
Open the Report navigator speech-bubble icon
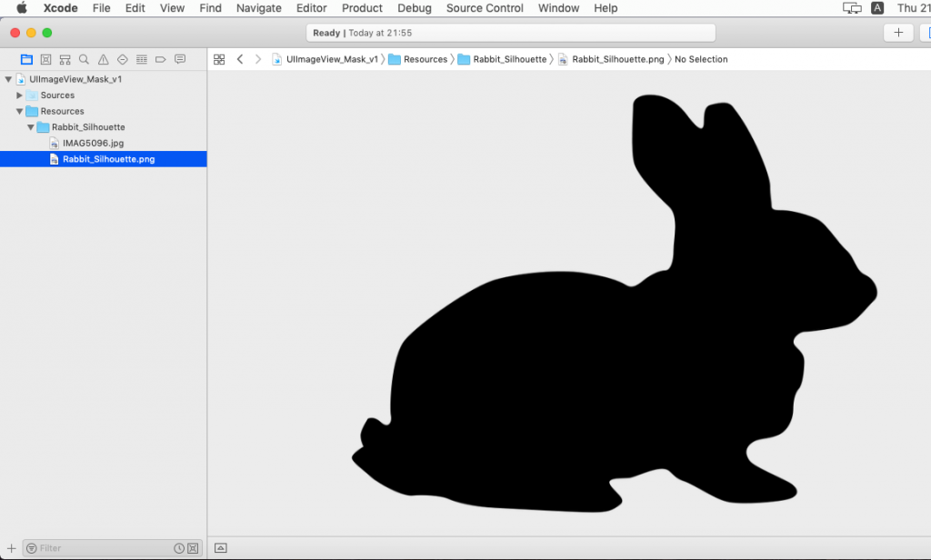(x=180, y=59)
